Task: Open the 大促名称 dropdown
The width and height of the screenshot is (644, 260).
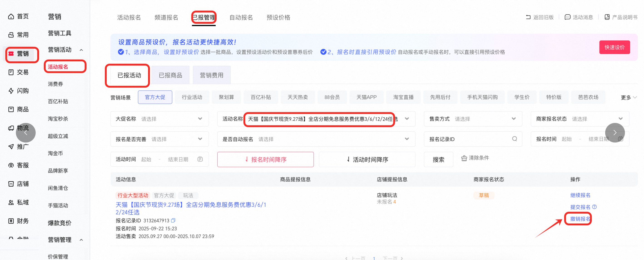Action: 159,119
